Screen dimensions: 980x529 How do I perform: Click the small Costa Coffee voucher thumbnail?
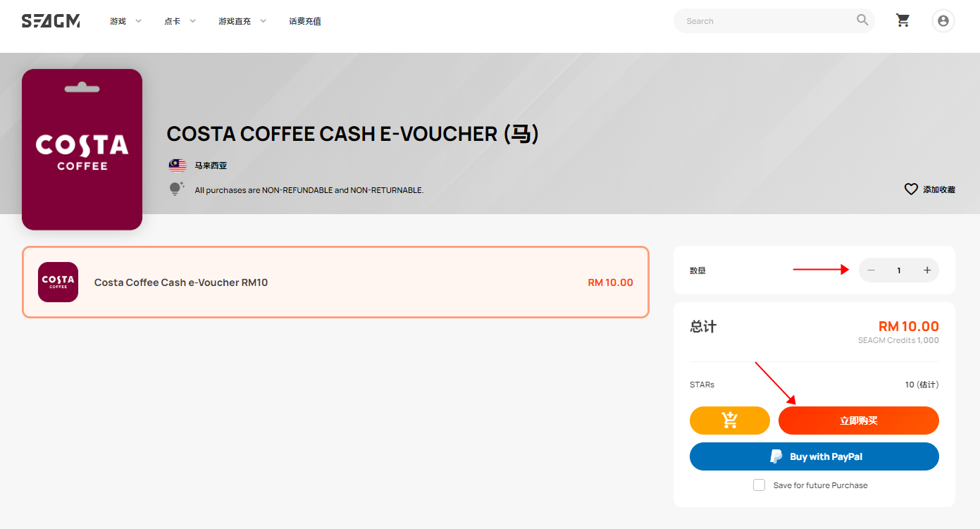click(58, 282)
